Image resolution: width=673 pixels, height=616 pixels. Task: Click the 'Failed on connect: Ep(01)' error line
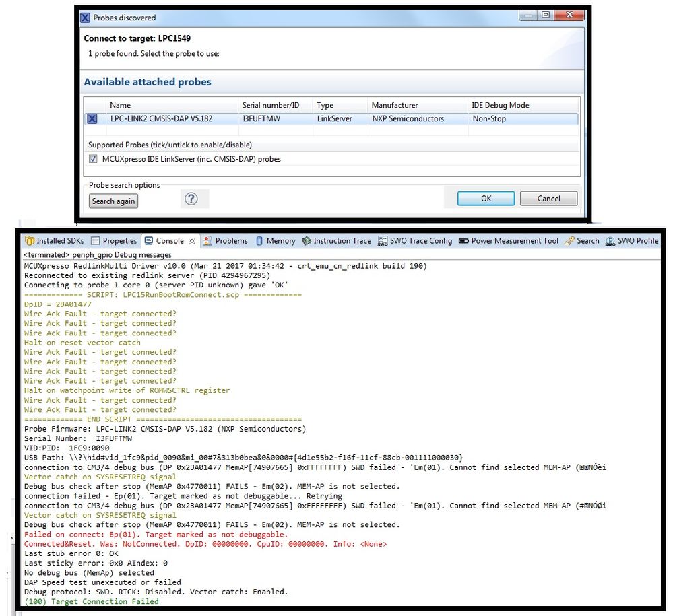(156, 534)
